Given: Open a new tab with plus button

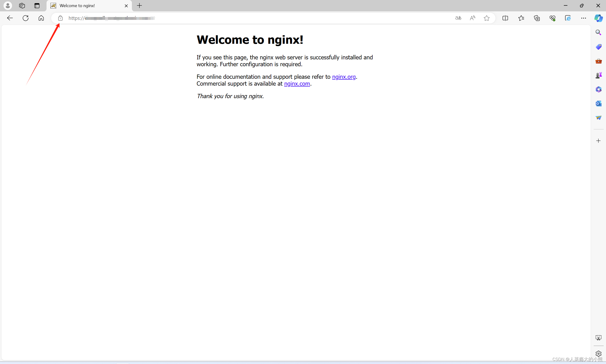Looking at the screenshot, I should [139, 5].
